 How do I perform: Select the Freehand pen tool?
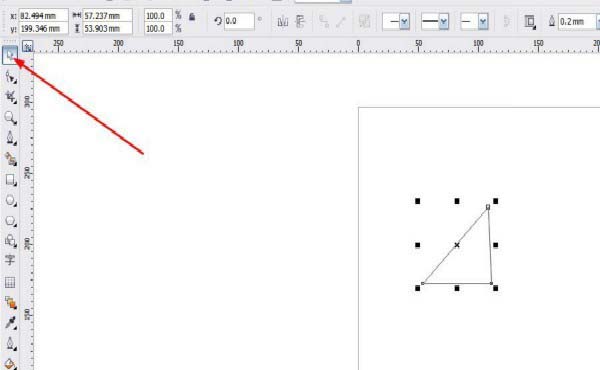tap(10, 138)
